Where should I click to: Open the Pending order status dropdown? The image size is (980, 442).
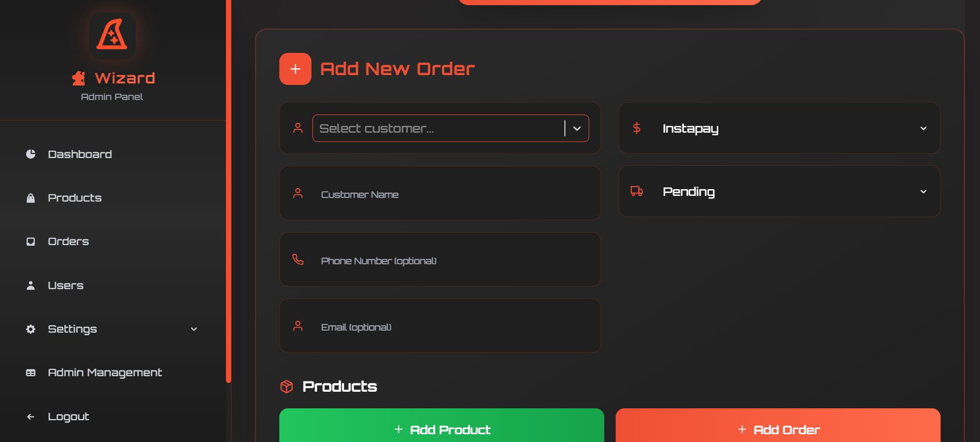point(779,191)
